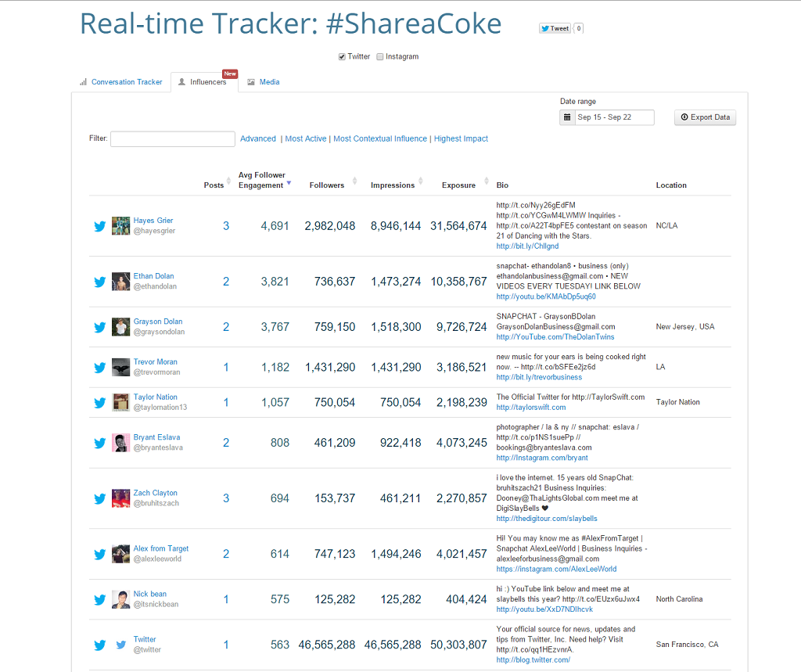Click the Export Data button
Viewport: 801px width, 672px height.
pyautogui.click(x=705, y=117)
